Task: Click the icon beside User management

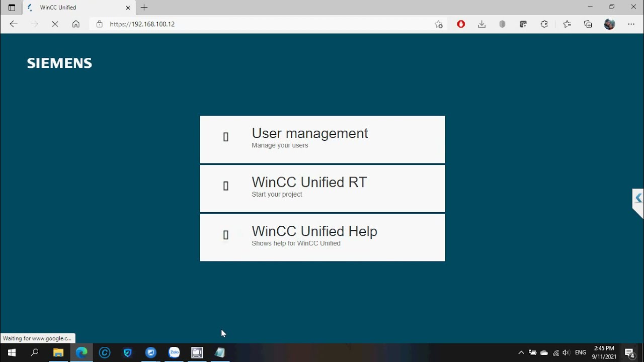Action: coord(226,137)
